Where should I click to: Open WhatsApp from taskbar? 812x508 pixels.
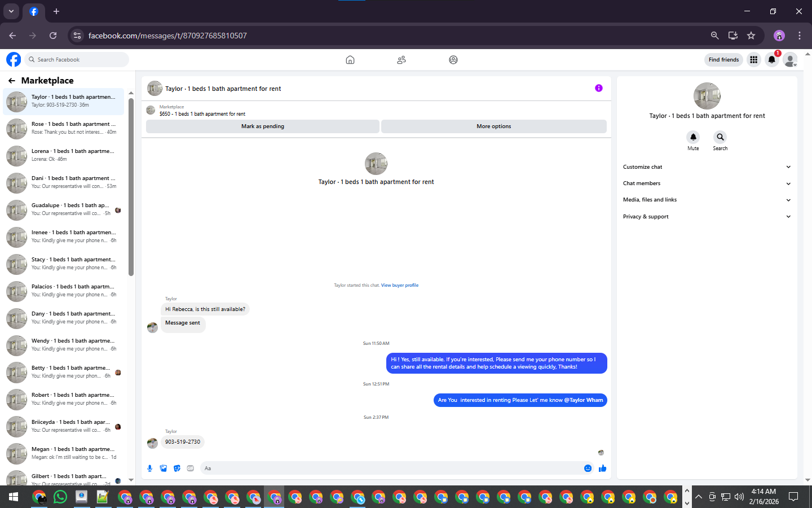pos(60,497)
